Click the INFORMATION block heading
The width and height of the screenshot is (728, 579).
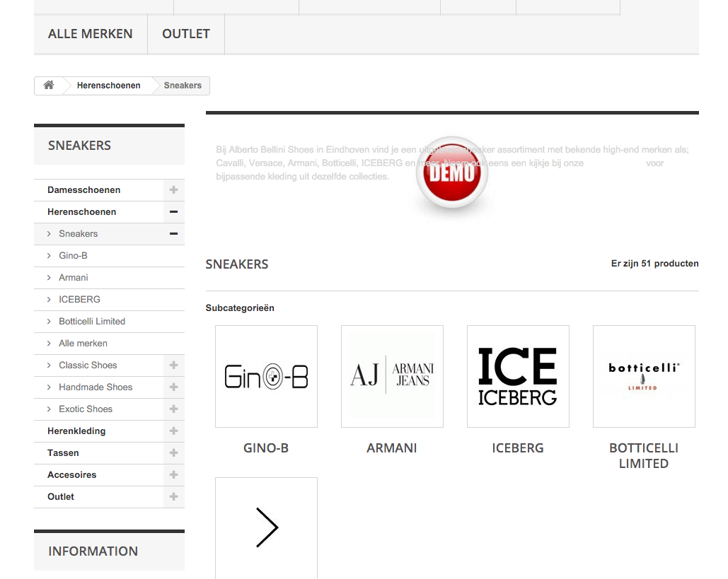pos(93,551)
